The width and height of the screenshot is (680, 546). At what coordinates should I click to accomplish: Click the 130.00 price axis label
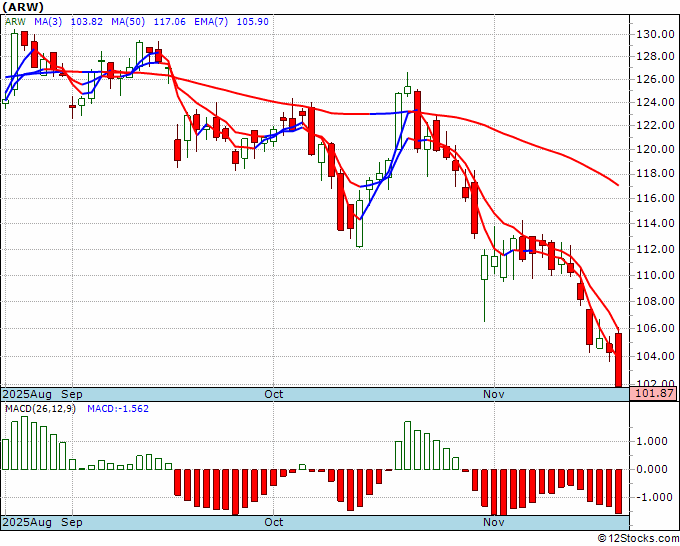pyautogui.click(x=655, y=34)
